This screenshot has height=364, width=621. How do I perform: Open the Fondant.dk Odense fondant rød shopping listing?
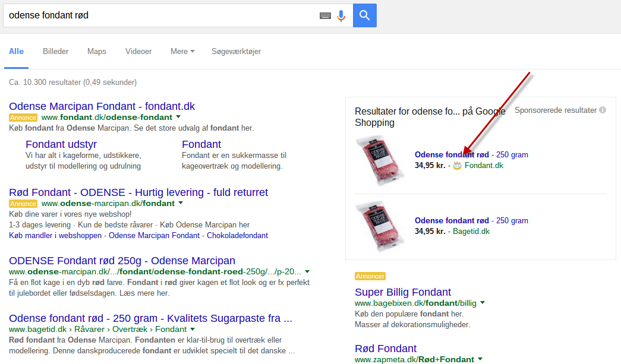coord(471,155)
